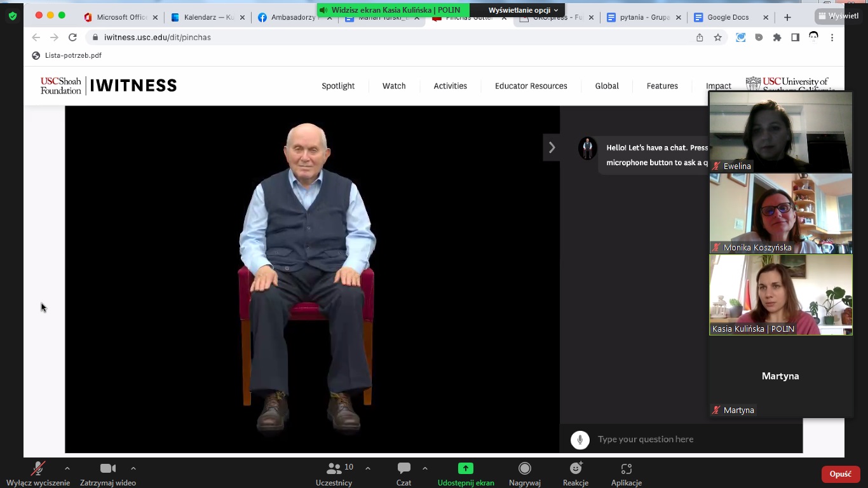868x488 pixels.
Task: Click the Udostępnij ekran share button
Action: click(466, 474)
